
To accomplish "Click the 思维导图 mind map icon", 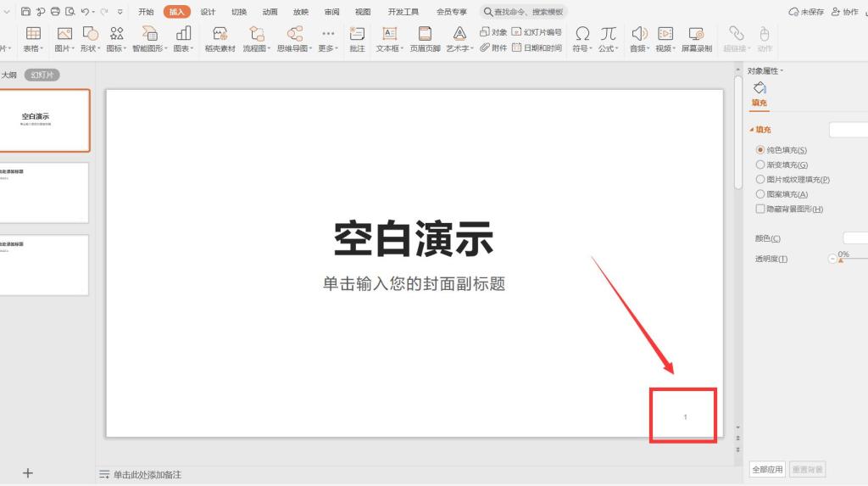I will tap(294, 34).
